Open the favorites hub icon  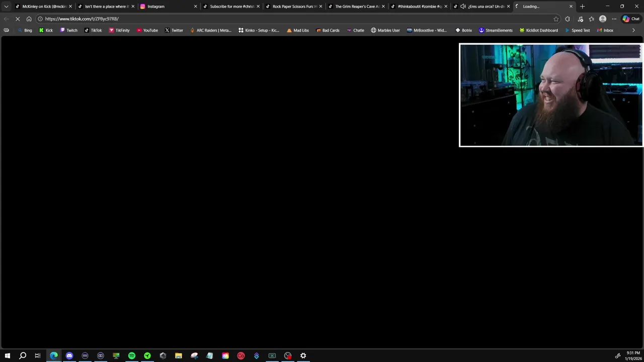point(592,19)
